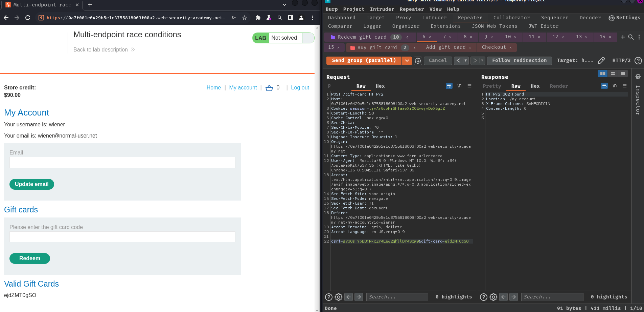Reload the browser page
644x312 pixels.
[x=28, y=18]
